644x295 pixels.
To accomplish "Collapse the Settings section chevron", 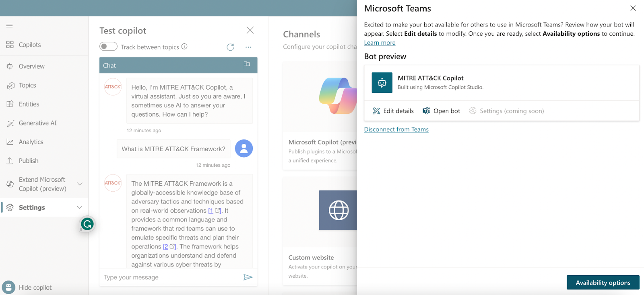I will click(x=80, y=207).
